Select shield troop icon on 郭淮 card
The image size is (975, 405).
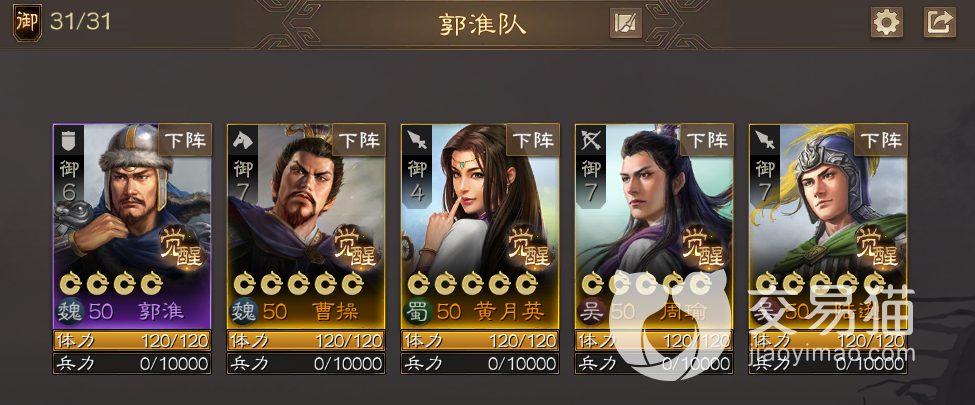click(68, 140)
